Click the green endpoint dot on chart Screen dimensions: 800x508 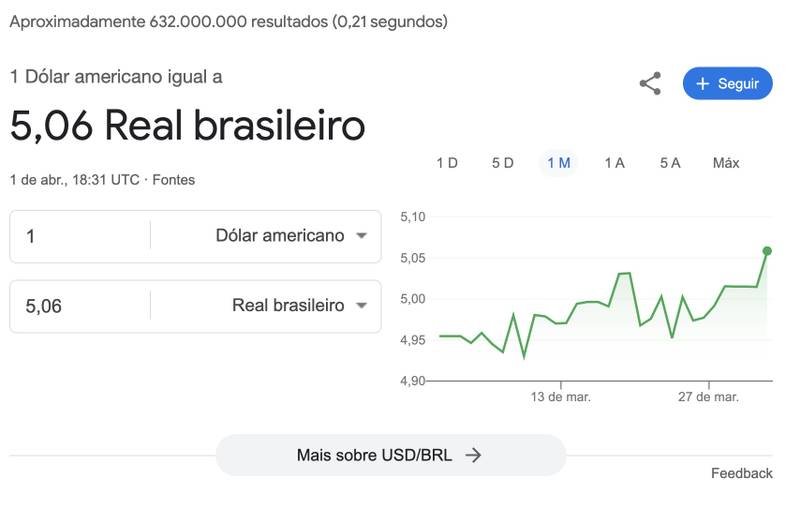point(767,251)
